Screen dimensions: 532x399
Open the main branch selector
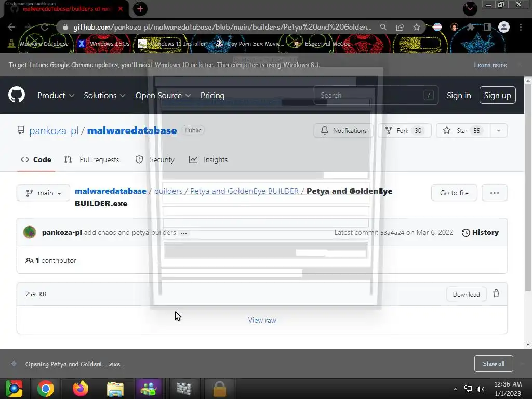point(44,193)
